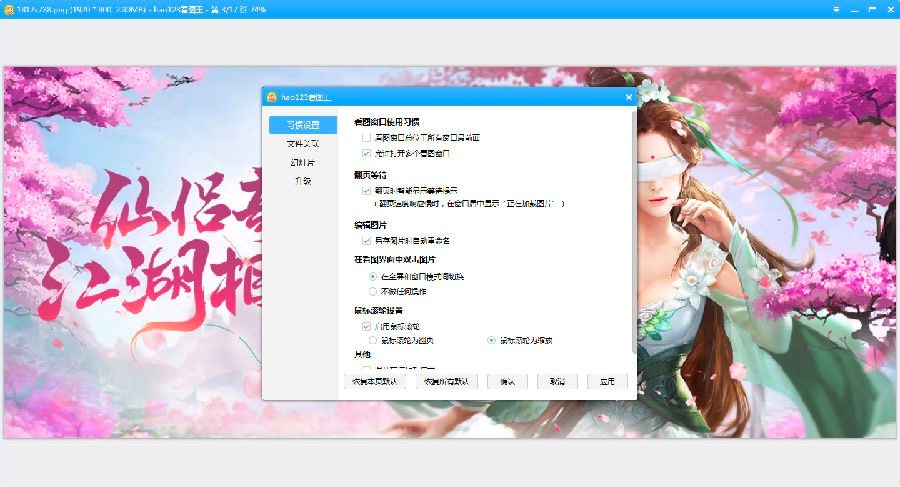Screen dimensions: 900x487
Task: Toggle allowing multiple viewer windows
Action: (x=366, y=153)
